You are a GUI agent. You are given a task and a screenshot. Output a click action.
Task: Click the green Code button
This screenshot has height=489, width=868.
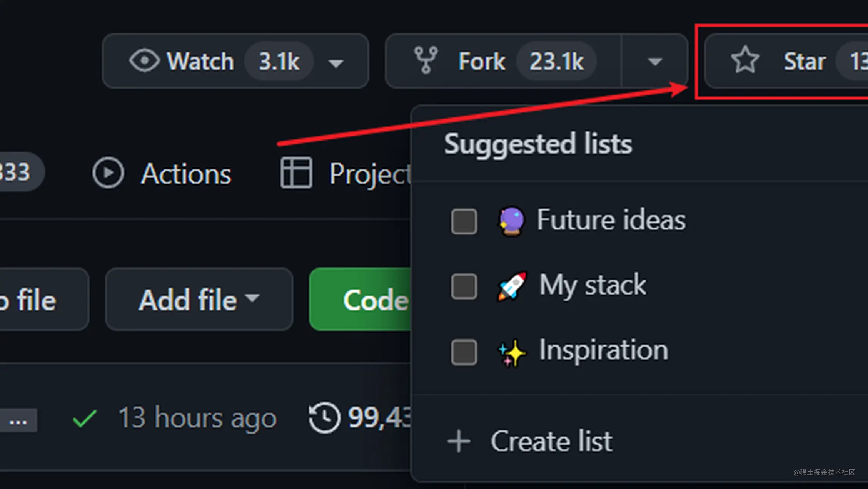pos(360,299)
